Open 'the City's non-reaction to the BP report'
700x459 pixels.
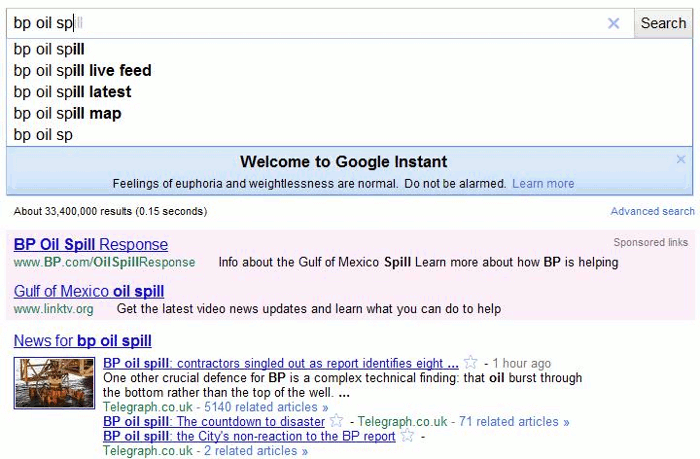click(x=249, y=436)
